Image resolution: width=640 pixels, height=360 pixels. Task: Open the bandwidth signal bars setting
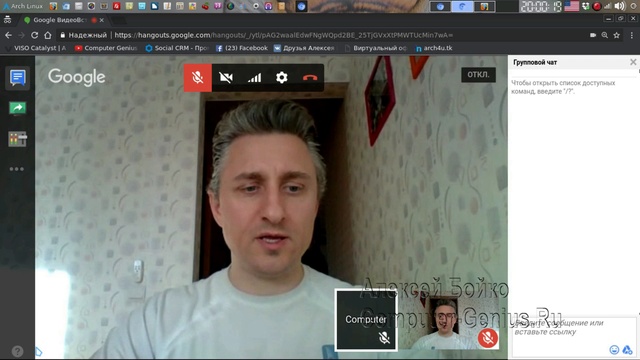coord(254,78)
